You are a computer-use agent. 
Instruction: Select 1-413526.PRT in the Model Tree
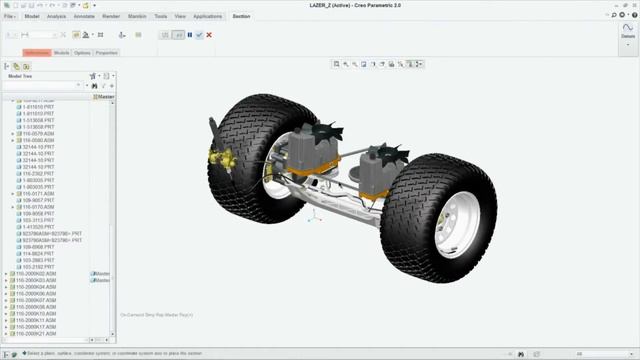(38, 227)
